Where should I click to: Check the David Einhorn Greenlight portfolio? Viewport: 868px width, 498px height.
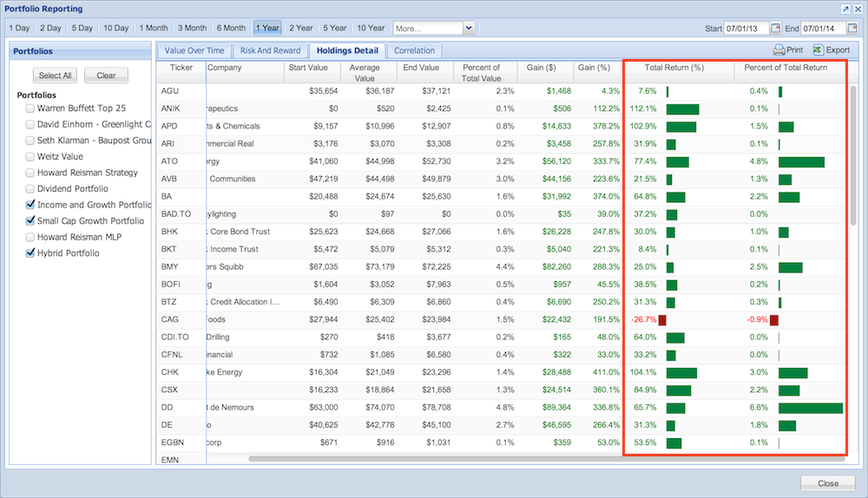[x=30, y=125]
